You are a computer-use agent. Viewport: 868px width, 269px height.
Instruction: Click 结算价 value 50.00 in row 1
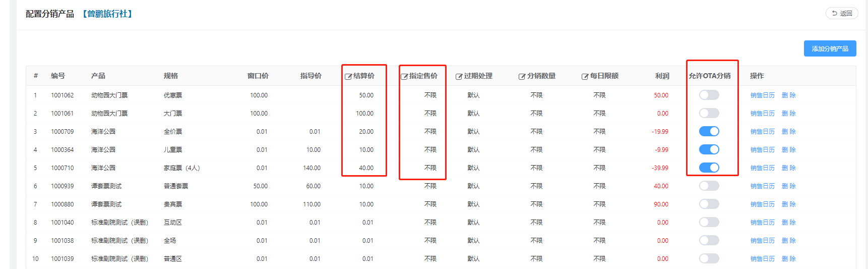pyautogui.click(x=366, y=95)
